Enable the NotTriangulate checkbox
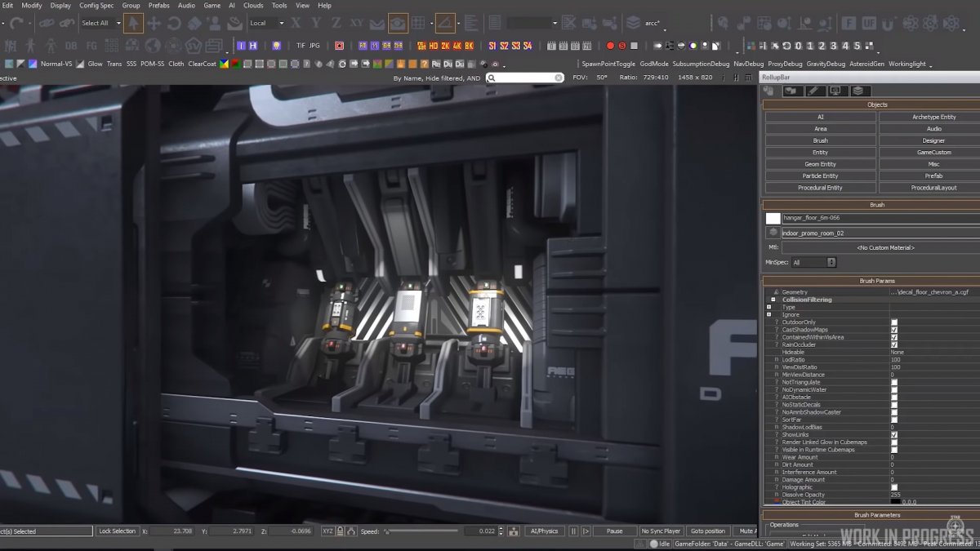Screen dimensions: 980x551 coord(894,382)
